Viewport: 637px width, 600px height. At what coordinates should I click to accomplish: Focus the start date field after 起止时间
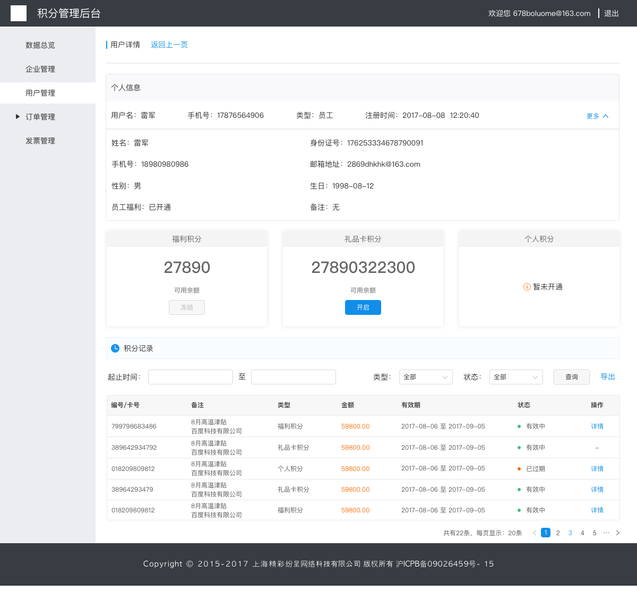pyautogui.click(x=191, y=377)
